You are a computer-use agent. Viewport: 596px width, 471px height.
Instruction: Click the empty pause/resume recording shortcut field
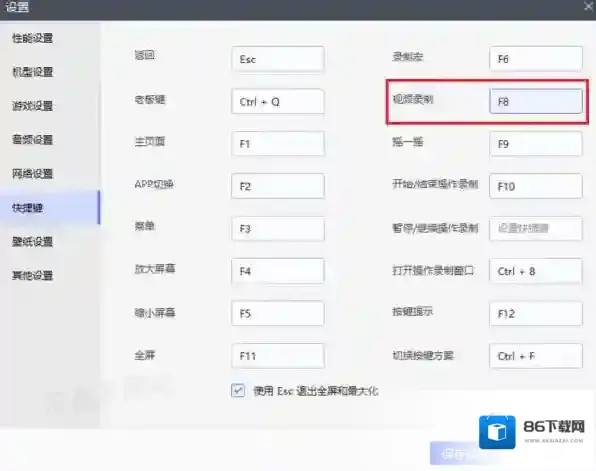(x=536, y=228)
